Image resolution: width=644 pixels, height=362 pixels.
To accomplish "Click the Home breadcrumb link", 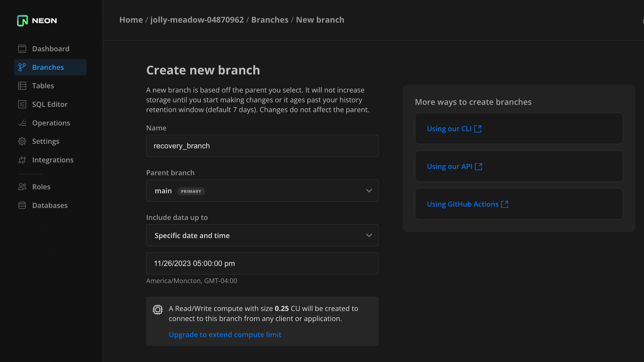I will [x=131, y=20].
